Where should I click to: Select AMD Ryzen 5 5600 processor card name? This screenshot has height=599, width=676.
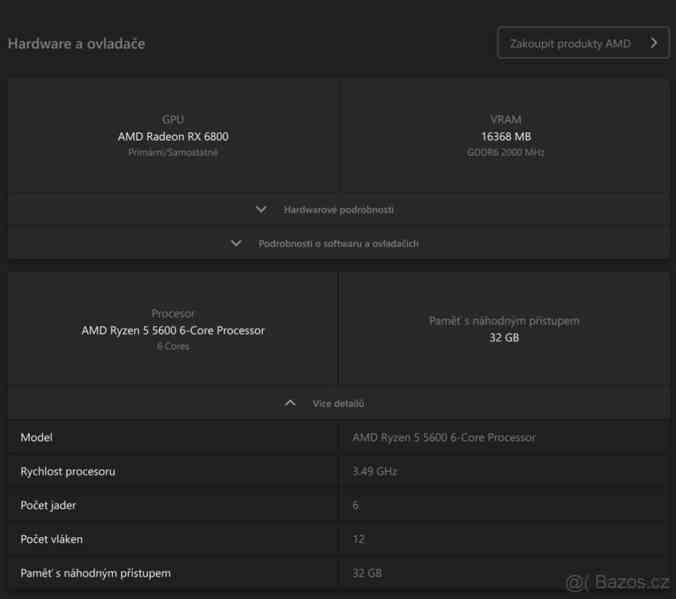point(173,331)
